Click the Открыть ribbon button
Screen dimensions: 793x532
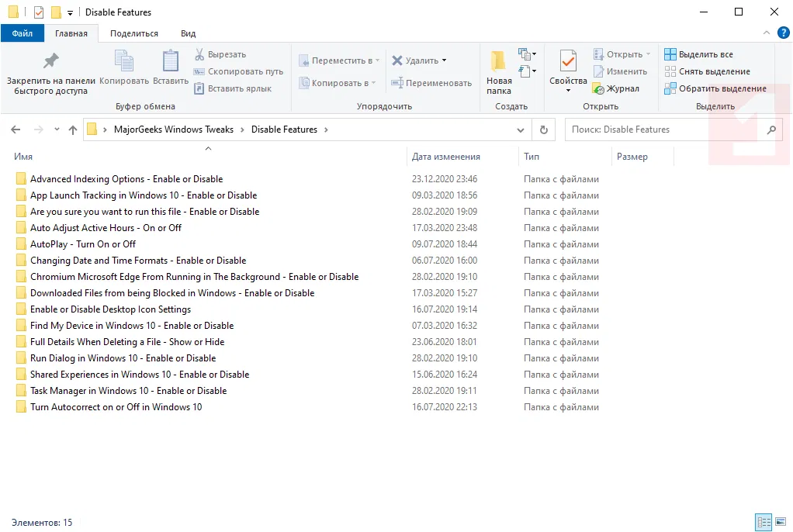point(622,54)
